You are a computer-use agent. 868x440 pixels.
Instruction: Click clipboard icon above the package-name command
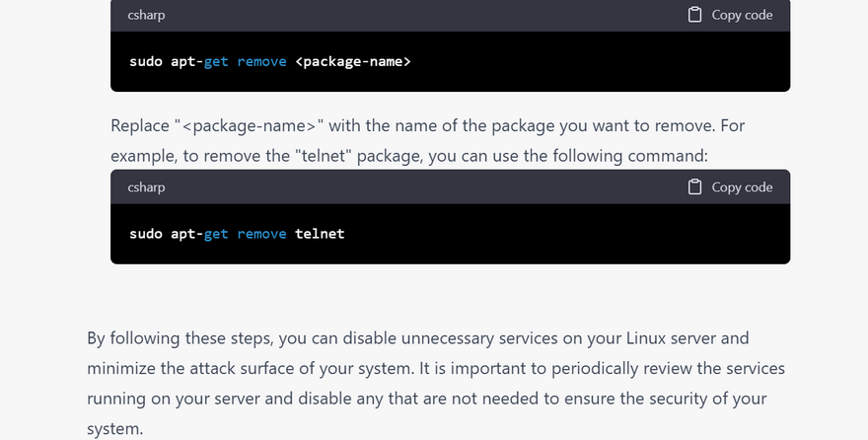[694, 15]
